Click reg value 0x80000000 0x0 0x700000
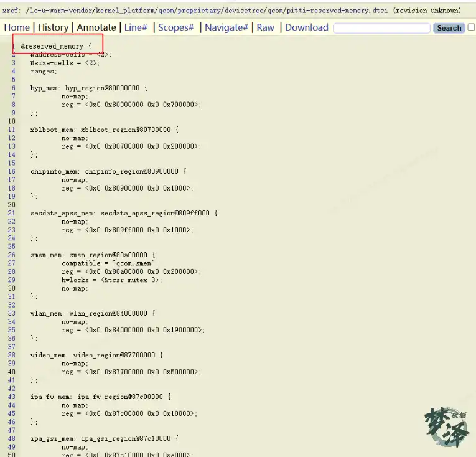This screenshot has width=476, height=457. [149, 105]
